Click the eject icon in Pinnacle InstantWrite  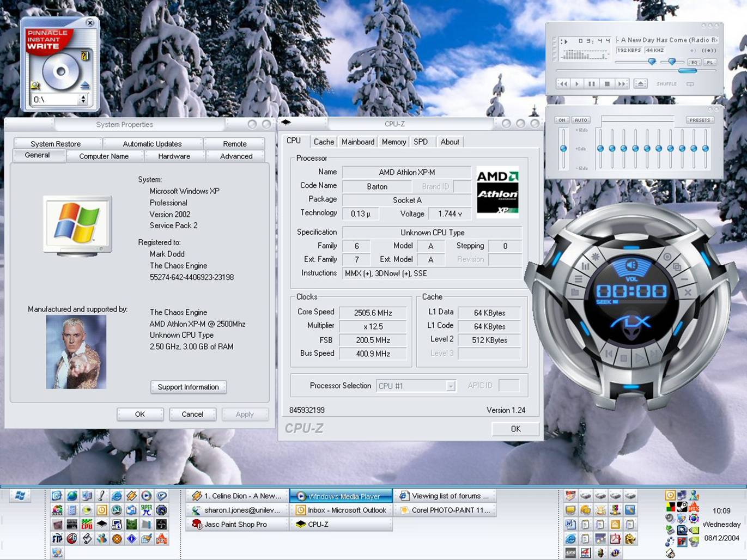pos(85,85)
